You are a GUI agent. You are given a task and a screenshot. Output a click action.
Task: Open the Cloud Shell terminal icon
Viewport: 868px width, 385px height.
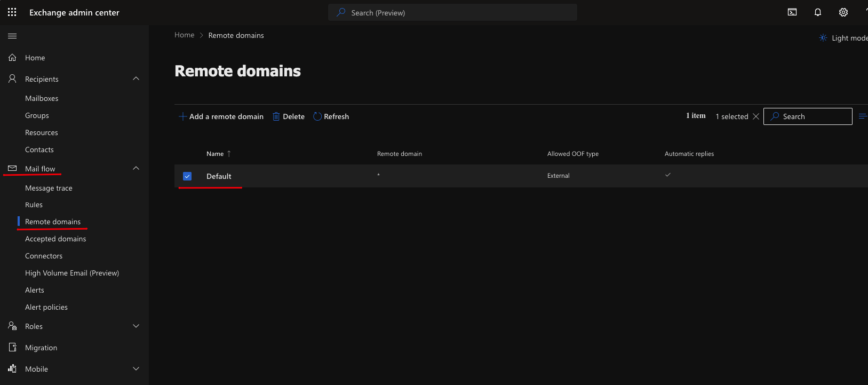pyautogui.click(x=792, y=12)
